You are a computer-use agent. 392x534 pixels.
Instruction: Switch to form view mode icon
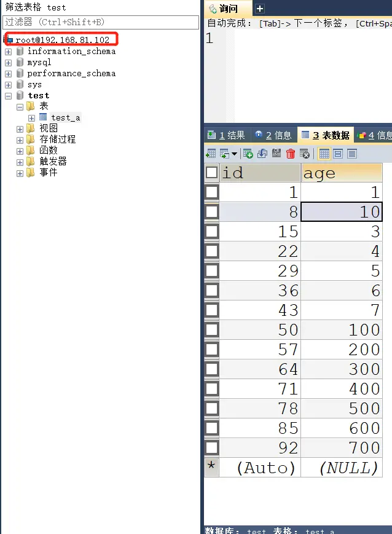click(x=338, y=154)
